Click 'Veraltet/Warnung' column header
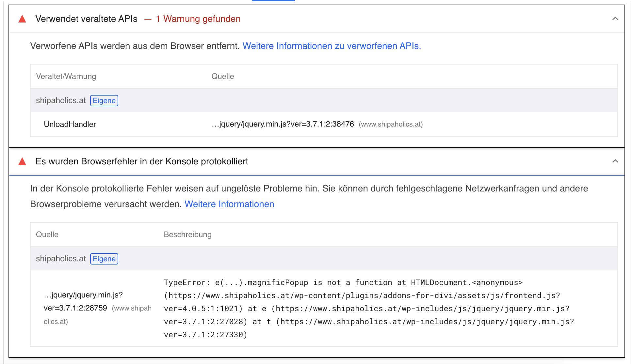Screen dimensions: 631x364 (66, 76)
